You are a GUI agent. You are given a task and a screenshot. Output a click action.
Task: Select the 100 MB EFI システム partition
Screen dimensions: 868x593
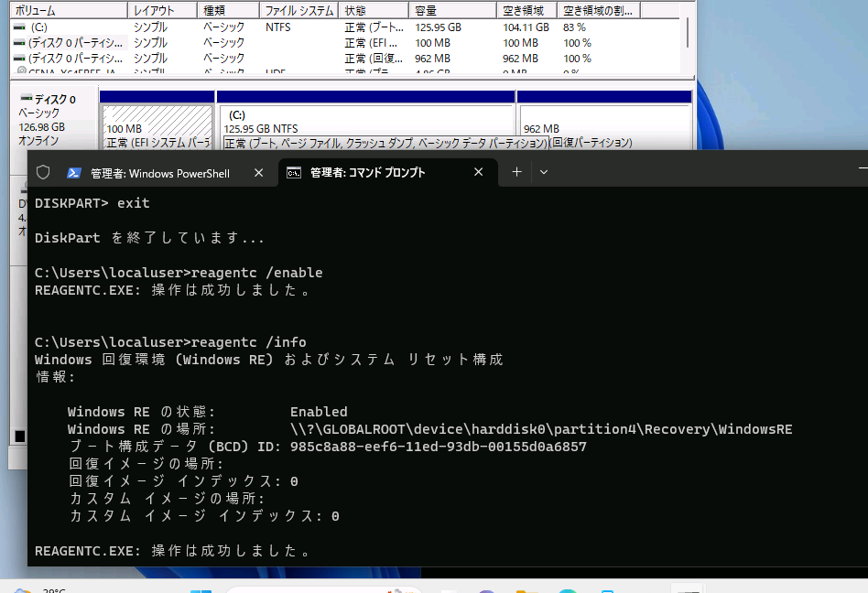[x=156, y=119]
